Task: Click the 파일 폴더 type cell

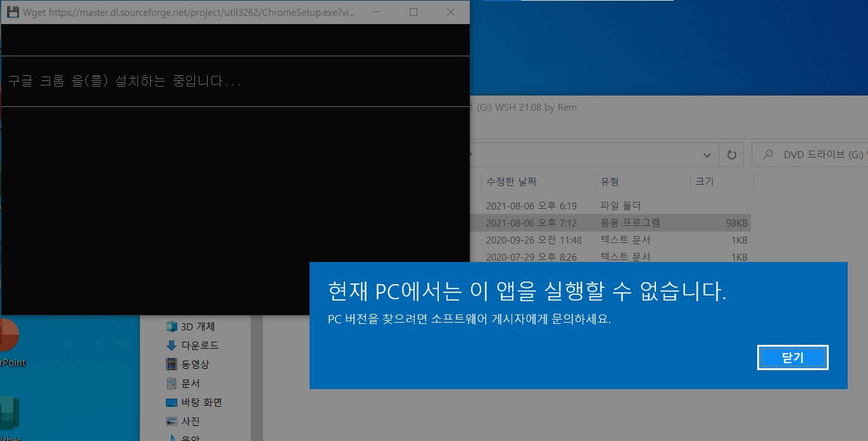Action: 620,206
